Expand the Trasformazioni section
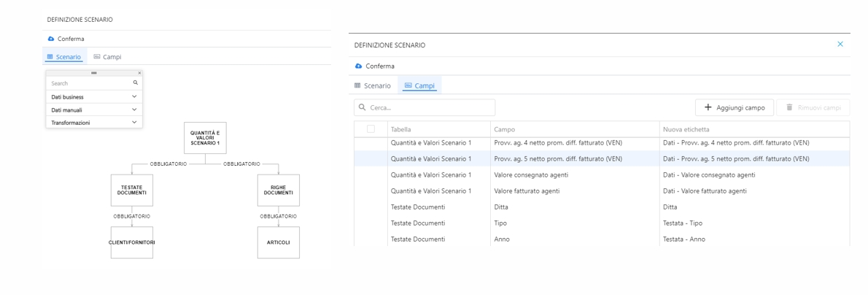This screenshot has width=868, height=295. [134, 123]
